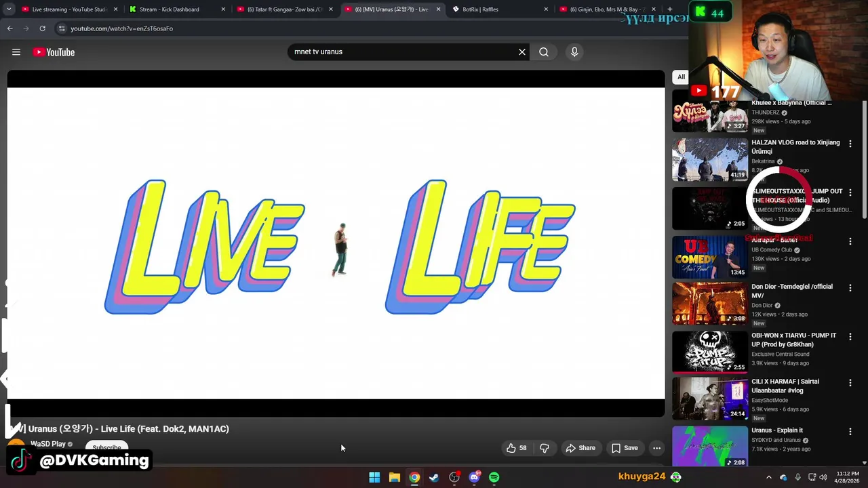Open Steam from the taskbar
Viewport: 868px width, 488px height.
click(x=434, y=477)
